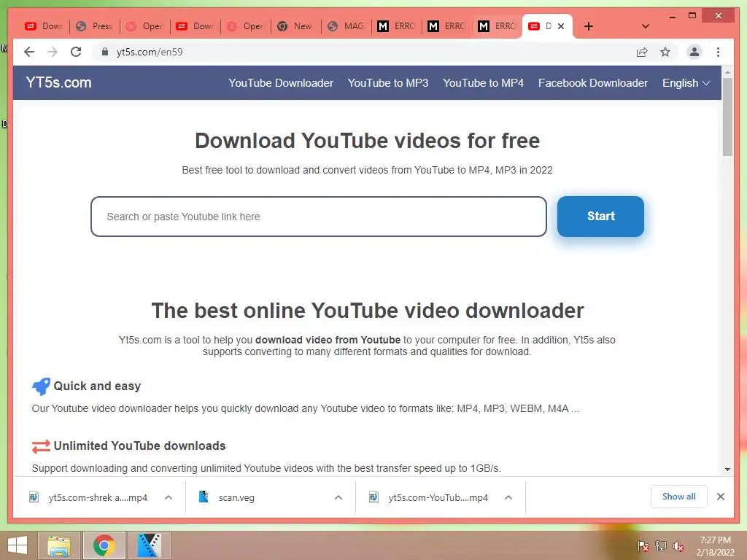Click the rocket Quick and easy icon
The image size is (747, 560).
41,386
